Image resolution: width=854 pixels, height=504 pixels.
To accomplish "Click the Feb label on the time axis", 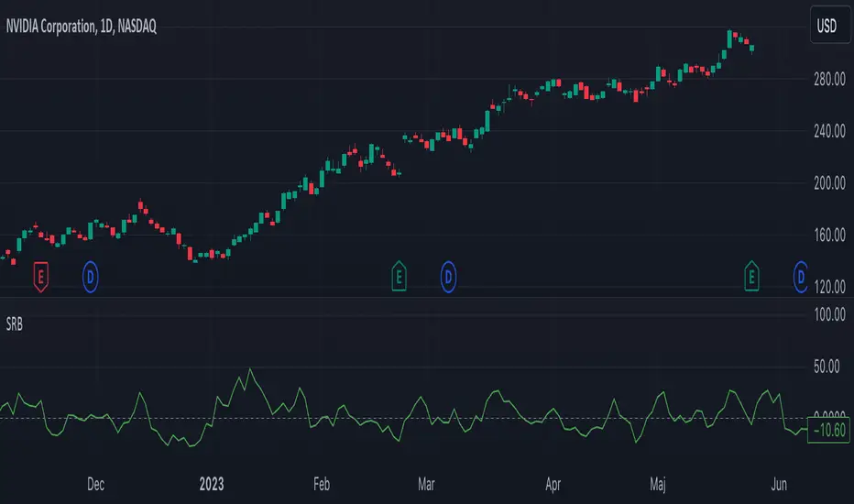I will coord(322,485).
